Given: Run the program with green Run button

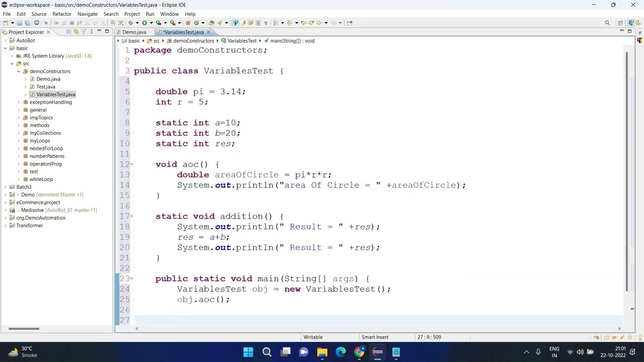Looking at the screenshot, I should 144,23.
